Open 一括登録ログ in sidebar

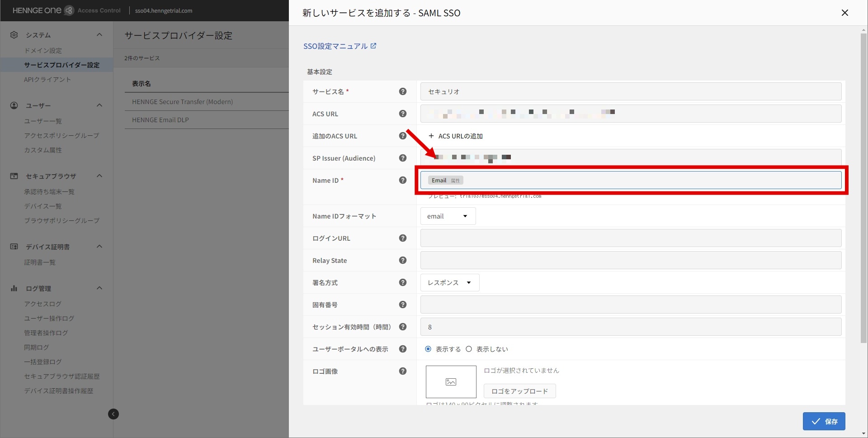point(43,362)
